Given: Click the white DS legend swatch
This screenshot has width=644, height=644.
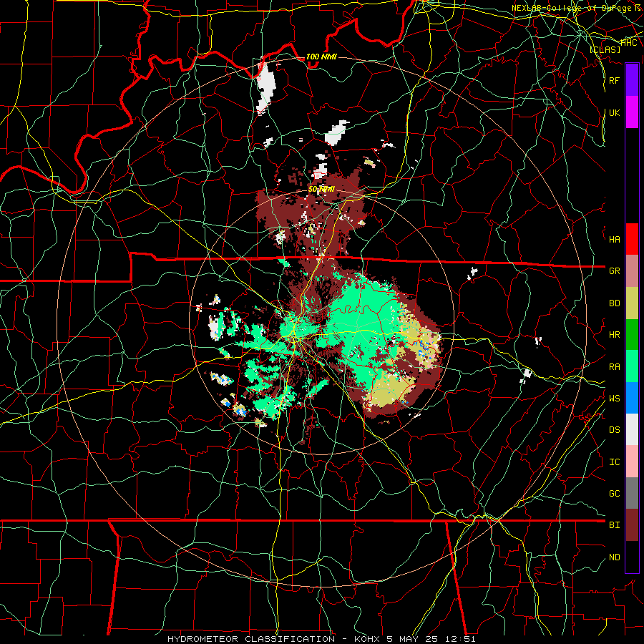Looking at the screenshot, I should (x=632, y=429).
